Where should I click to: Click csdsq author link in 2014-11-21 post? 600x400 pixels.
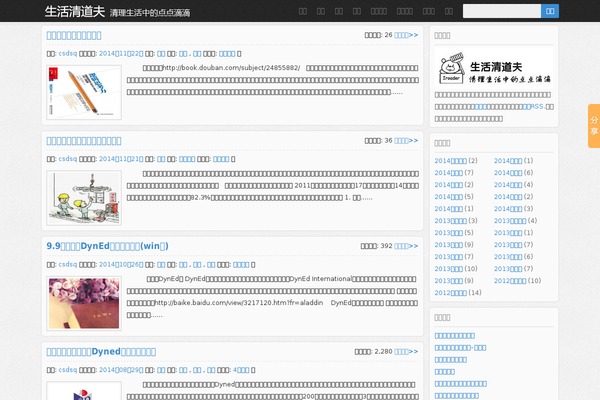coord(68,159)
